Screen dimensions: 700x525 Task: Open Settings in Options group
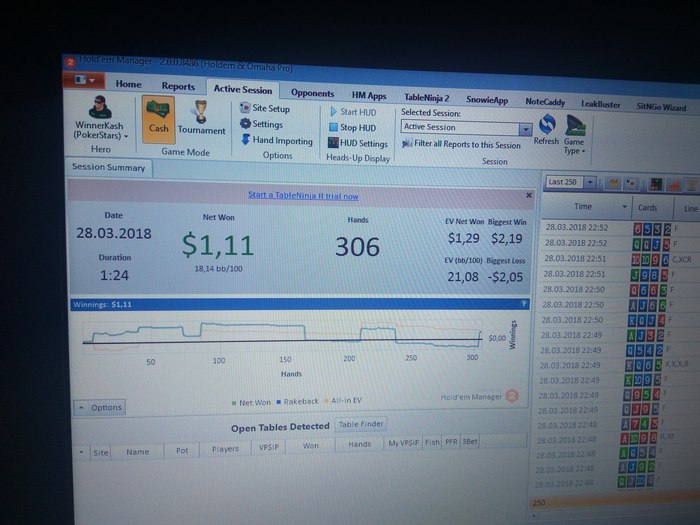pyautogui.click(x=262, y=124)
